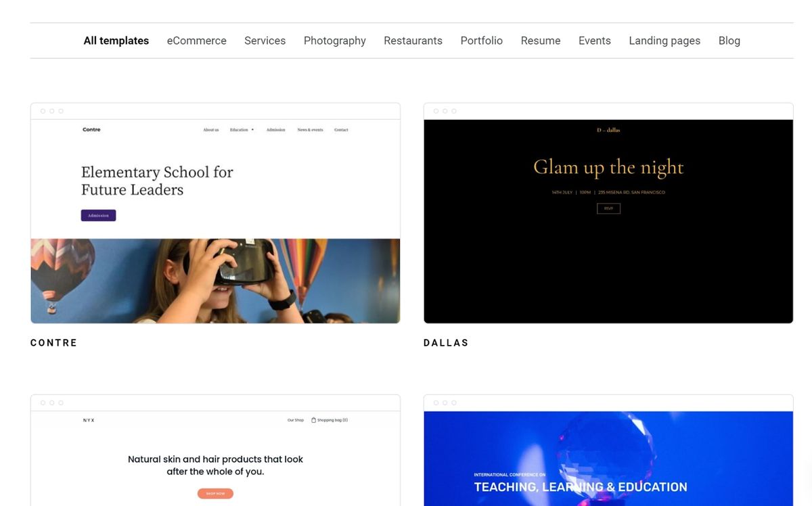Show Photography templates
The width and height of the screenshot is (812, 506).
pyautogui.click(x=335, y=41)
